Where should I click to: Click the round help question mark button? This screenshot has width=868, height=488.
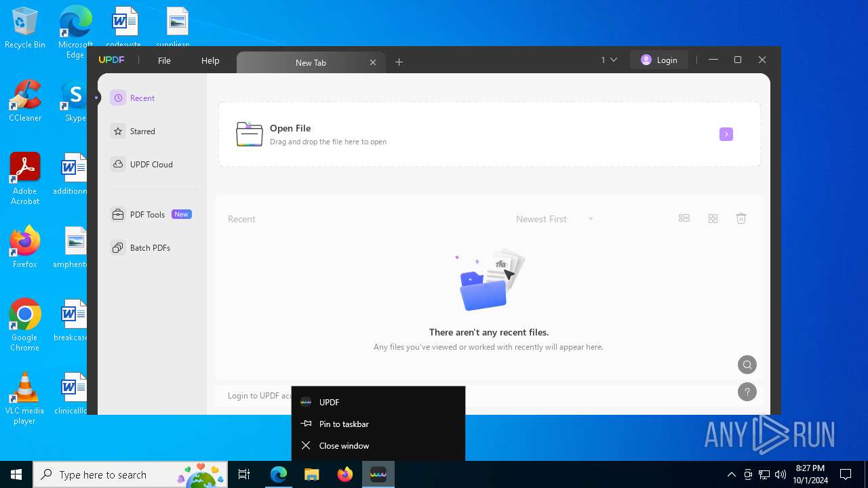click(747, 392)
